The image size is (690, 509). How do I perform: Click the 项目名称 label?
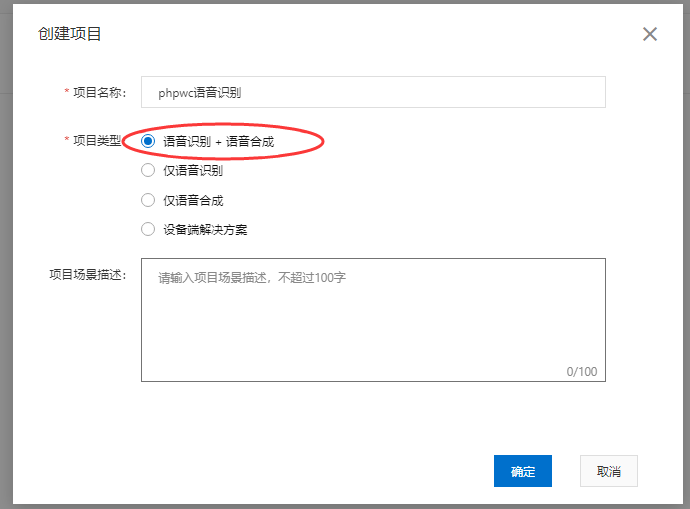pos(99,92)
